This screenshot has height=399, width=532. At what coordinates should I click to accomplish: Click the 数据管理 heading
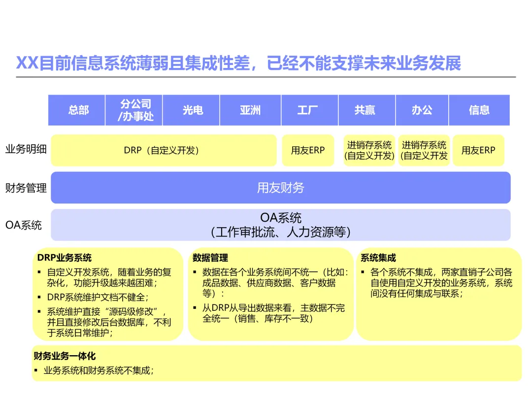pos(210,258)
